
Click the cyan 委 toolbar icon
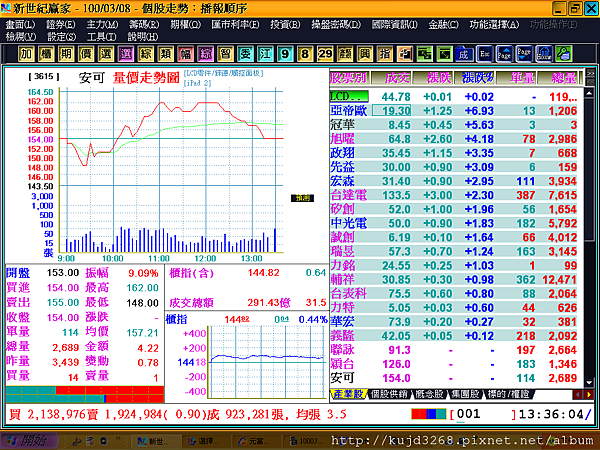pos(245,54)
